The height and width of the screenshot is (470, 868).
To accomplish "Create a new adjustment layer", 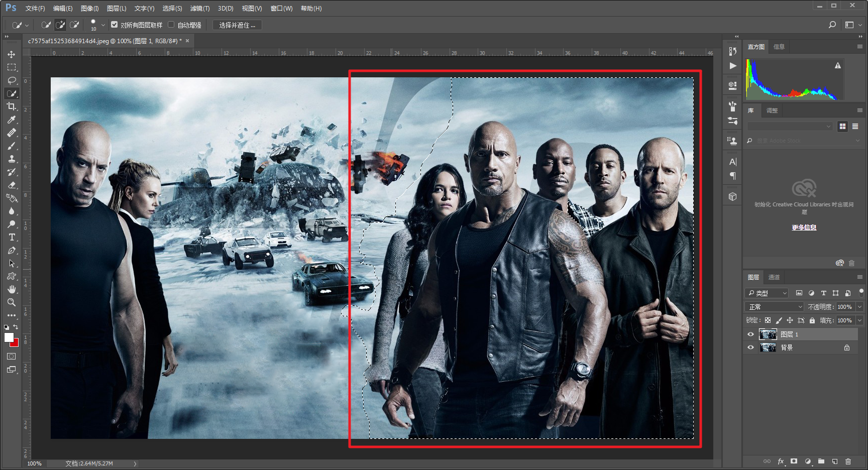I will (808, 461).
